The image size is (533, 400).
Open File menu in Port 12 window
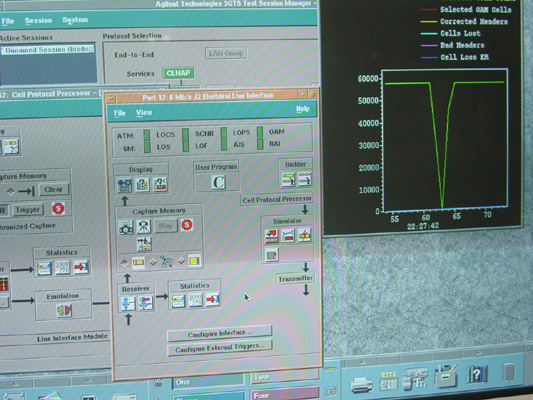pyautogui.click(x=120, y=113)
